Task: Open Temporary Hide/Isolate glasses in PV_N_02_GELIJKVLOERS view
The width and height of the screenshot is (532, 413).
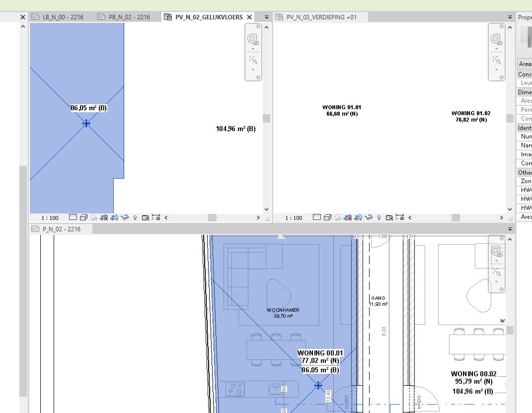Action: click(x=125, y=217)
